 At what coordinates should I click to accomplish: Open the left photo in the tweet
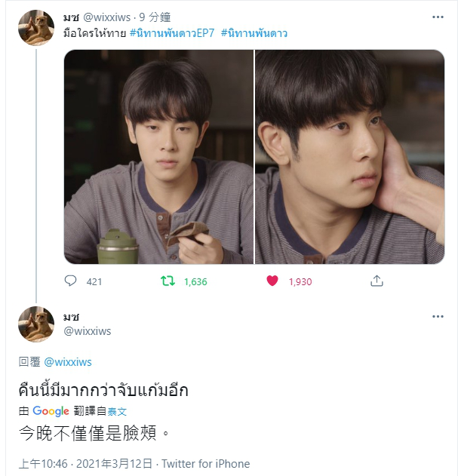point(158,157)
